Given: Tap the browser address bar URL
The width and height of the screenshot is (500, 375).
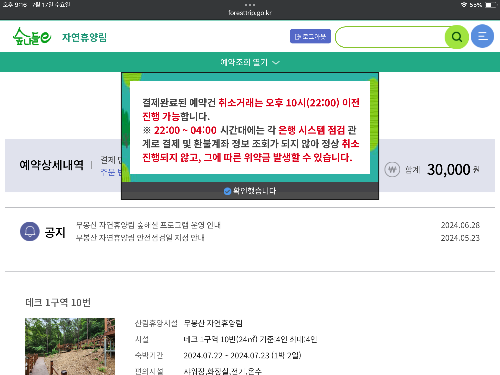Looking at the screenshot, I should click(250, 13).
